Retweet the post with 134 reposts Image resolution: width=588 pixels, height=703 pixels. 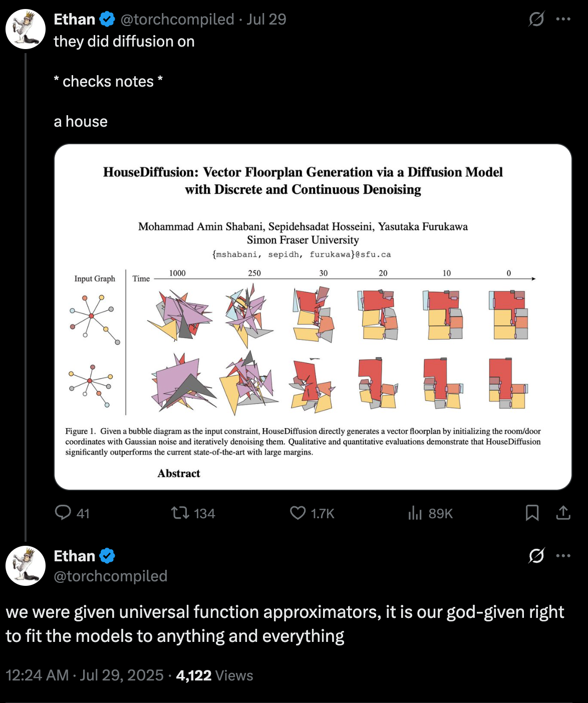coord(180,513)
